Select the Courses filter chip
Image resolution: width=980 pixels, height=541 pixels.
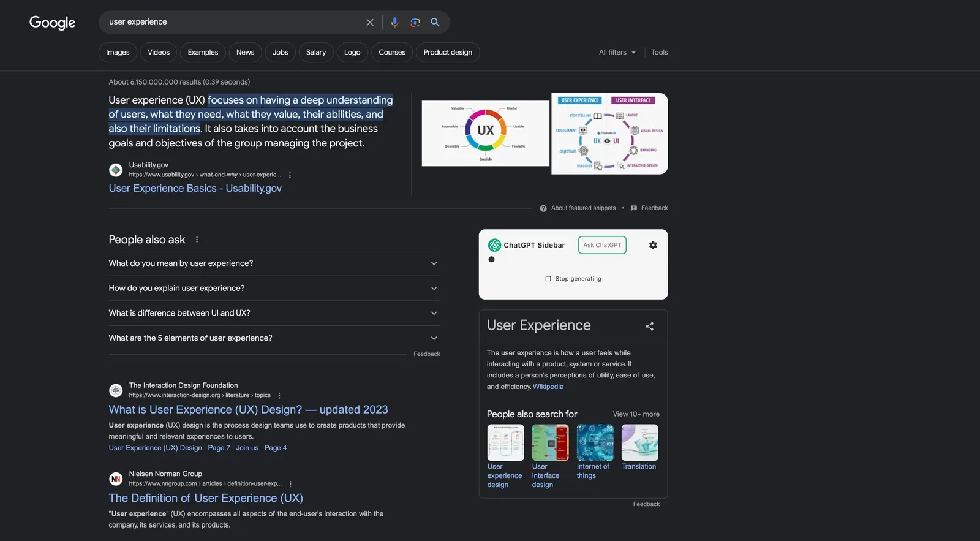[392, 53]
